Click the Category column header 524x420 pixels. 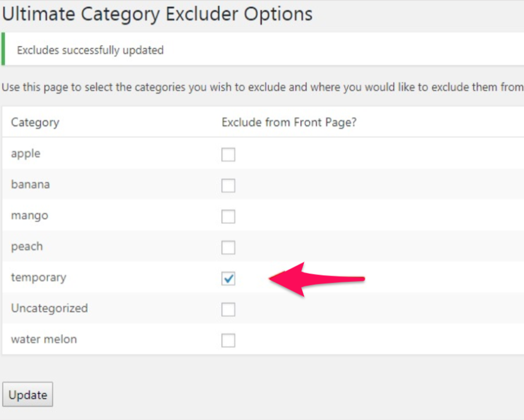[35, 122]
